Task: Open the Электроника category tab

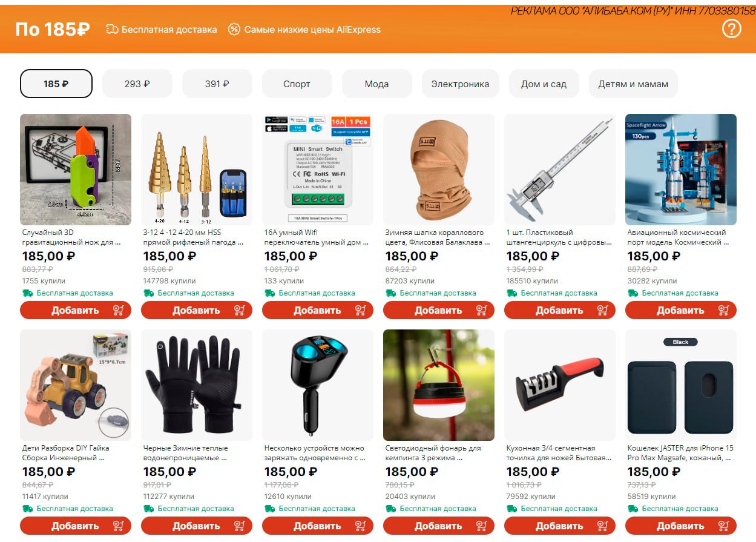Action: pos(460,84)
